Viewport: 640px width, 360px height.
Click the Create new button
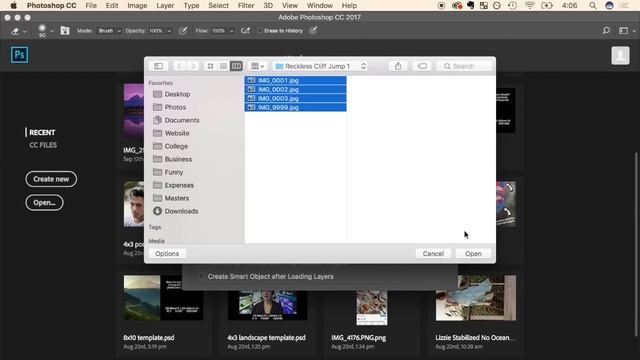[51, 179]
